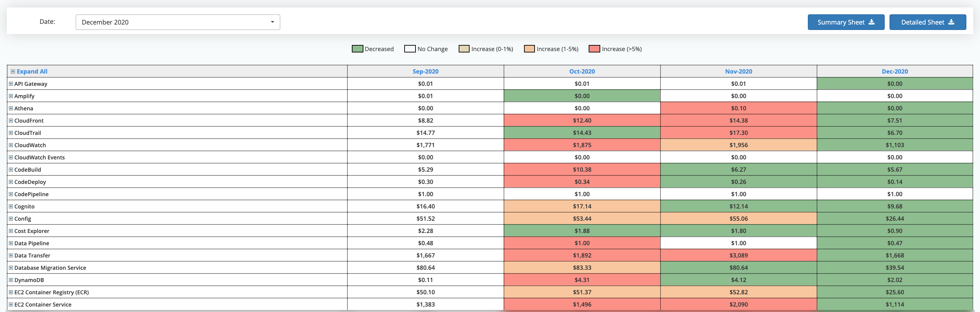Select Config Dec-2020 cost $26.44

(895, 218)
